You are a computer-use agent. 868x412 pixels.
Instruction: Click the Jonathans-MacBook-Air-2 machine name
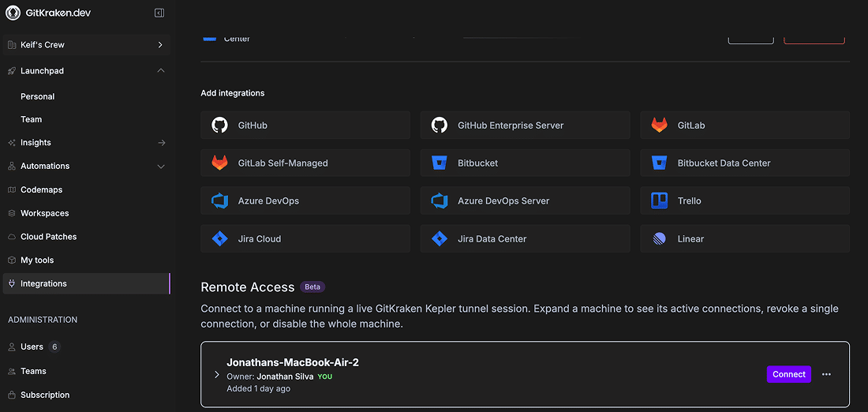(x=293, y=363)
